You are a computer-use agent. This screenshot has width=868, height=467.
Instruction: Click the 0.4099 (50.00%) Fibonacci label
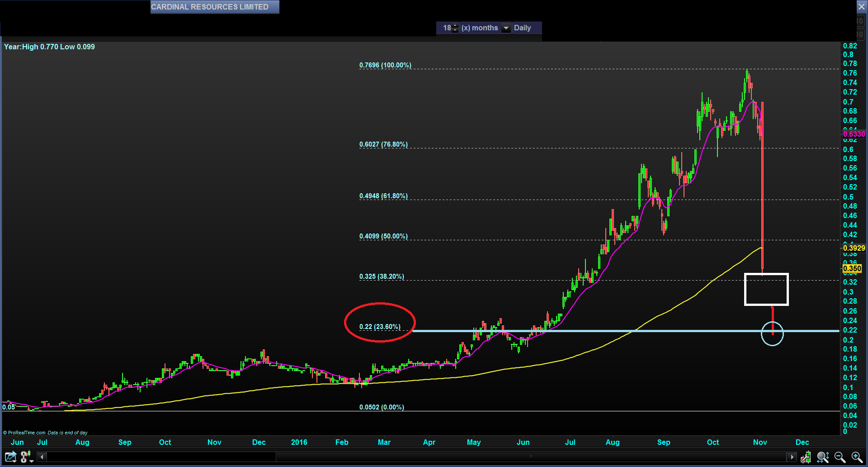[383, 236]
